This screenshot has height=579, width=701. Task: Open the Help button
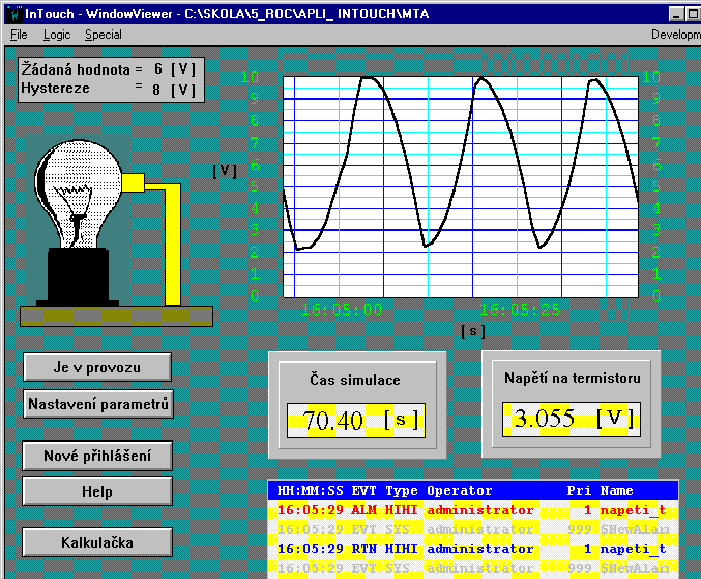pyautogui.click(x=97, y=491)
